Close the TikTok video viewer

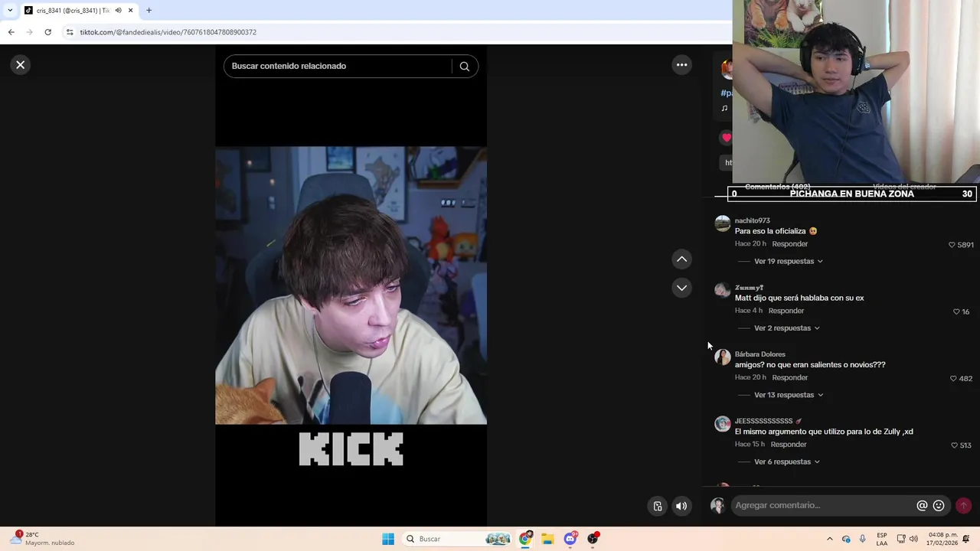click(x=21, y=65)
